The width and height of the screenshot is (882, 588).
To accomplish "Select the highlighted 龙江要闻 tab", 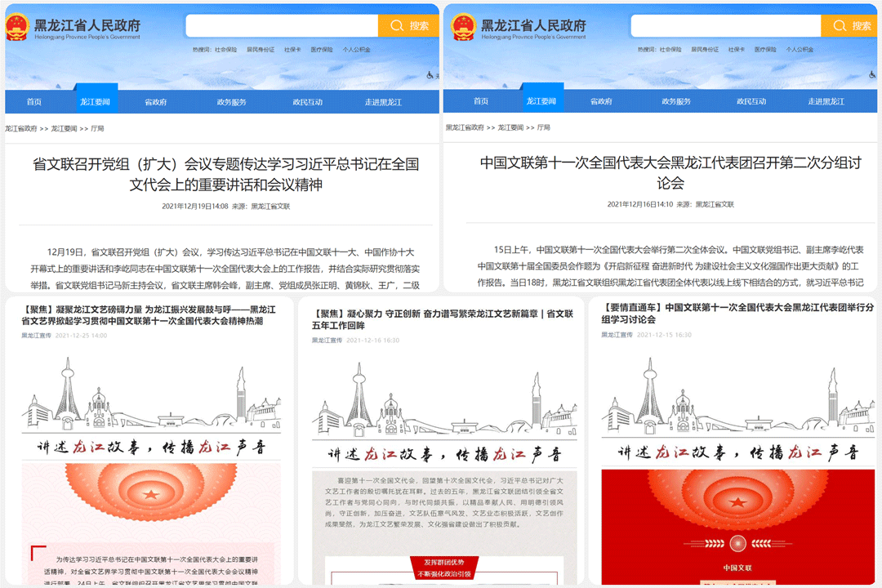I will 96,100.
